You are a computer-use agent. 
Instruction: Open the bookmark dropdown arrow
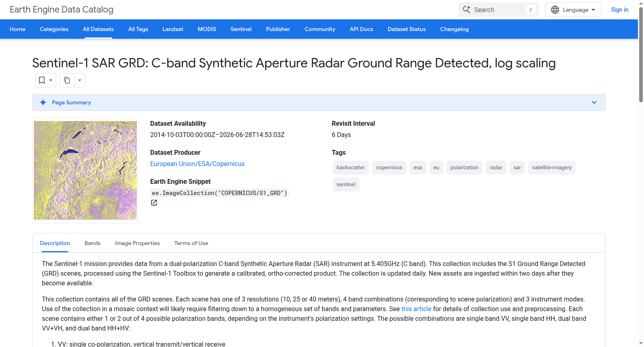point(51,80)
